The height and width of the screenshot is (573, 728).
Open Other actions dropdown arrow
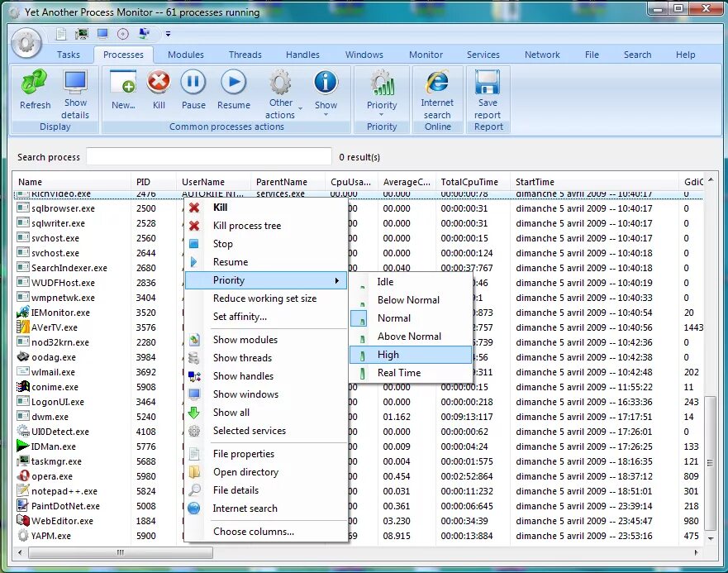click(301, 109)
